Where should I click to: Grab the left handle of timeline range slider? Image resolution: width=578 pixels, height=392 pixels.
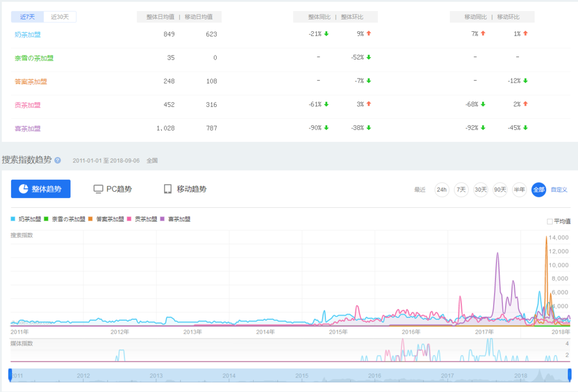click(x=10, y=375)
